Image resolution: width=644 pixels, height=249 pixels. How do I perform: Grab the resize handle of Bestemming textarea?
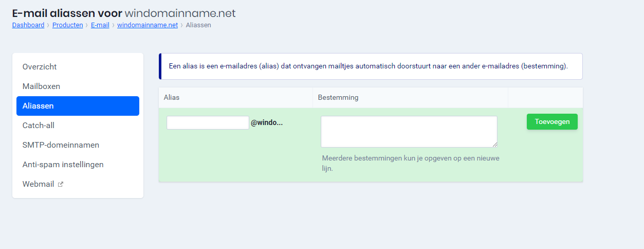494,145
